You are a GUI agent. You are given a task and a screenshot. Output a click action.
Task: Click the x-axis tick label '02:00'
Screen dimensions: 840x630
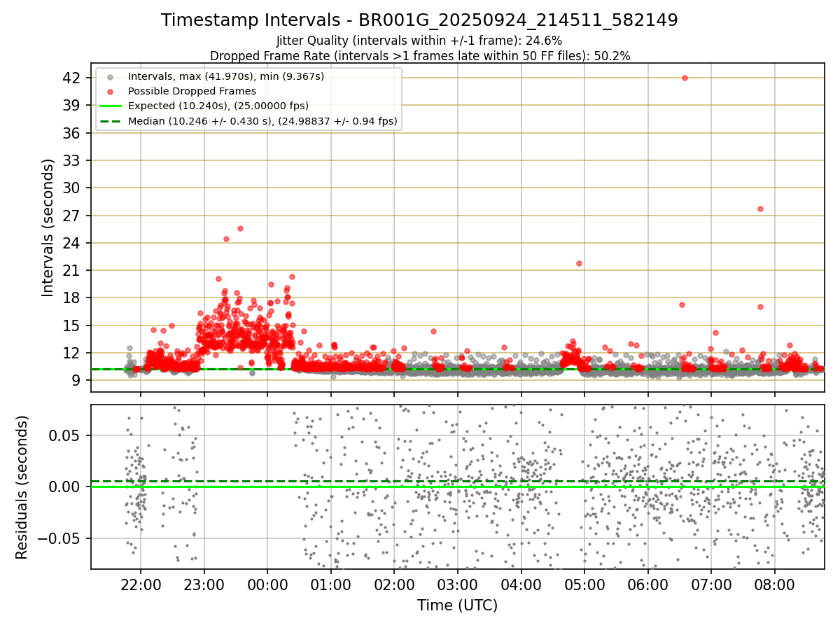click(394, 584)
